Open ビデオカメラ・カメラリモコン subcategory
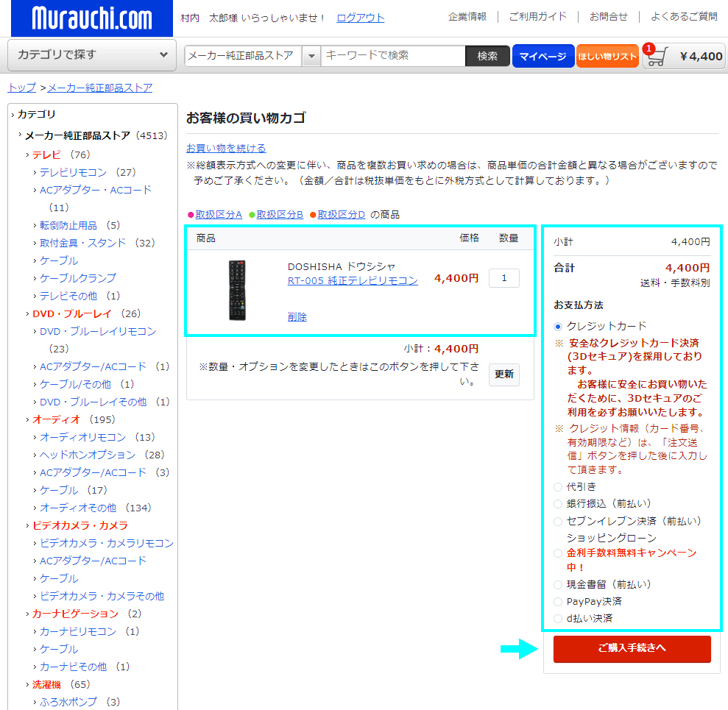The height and width of the screenshot is (710, 728). click(x=106, y=543)
